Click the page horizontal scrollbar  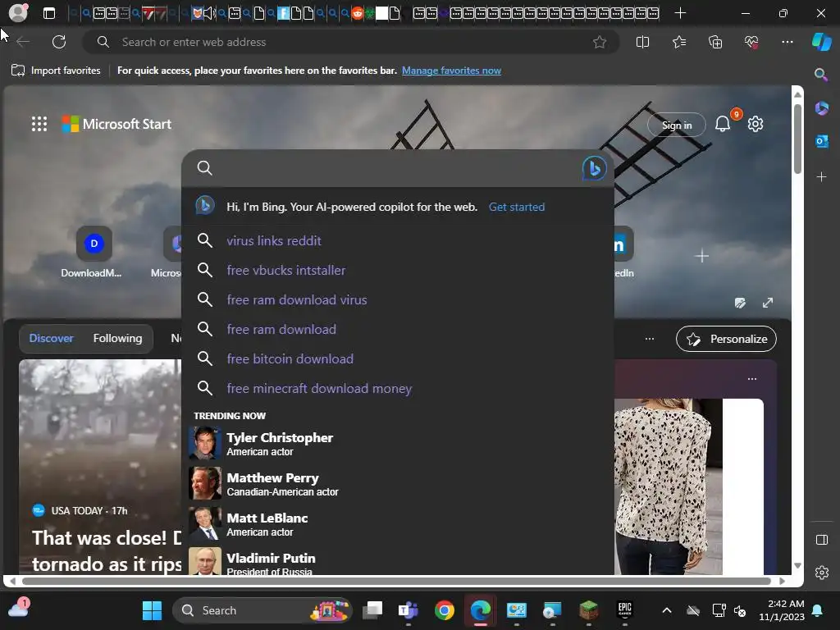click(396, 581)
